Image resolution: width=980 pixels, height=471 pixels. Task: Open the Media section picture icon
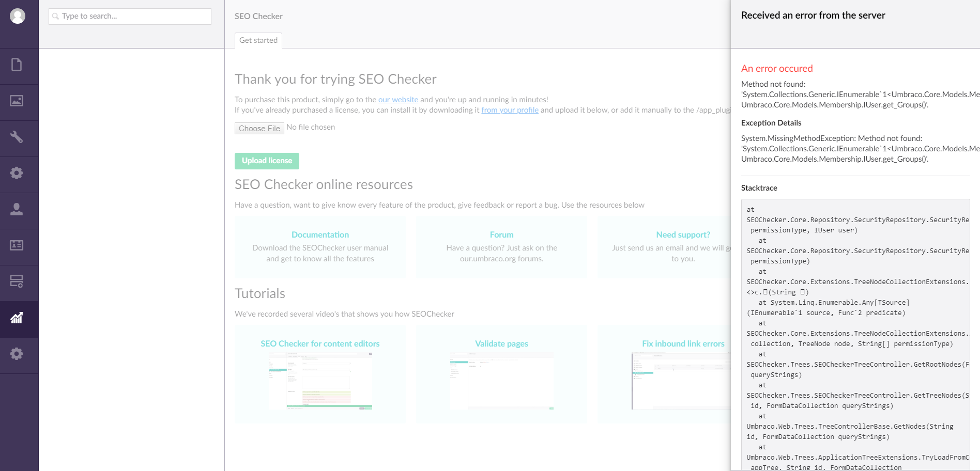click(17, 101)
